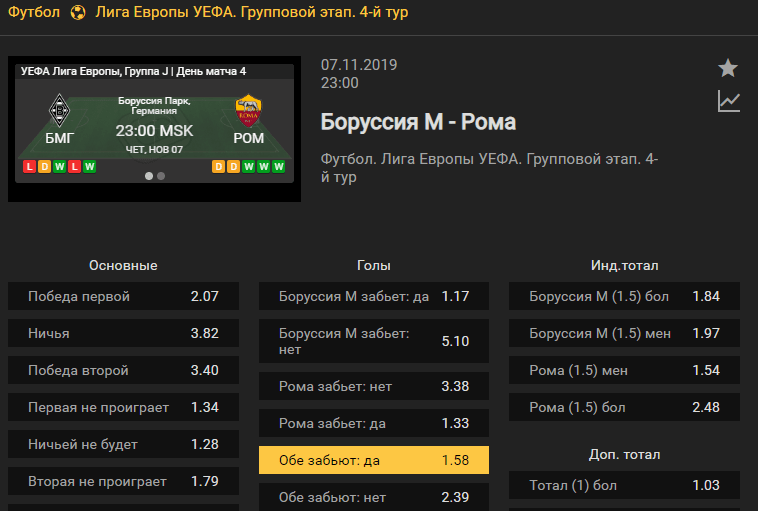Go to second slide dot in widget
This screenshot has width=758, height=511.
click(161, 176)
